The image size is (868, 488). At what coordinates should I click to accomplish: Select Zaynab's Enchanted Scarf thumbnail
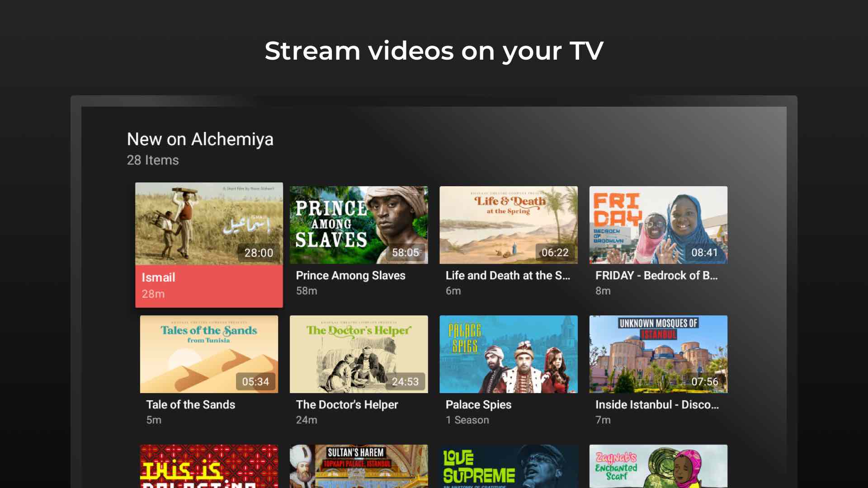pyautogui.click(x=658, y=466)
